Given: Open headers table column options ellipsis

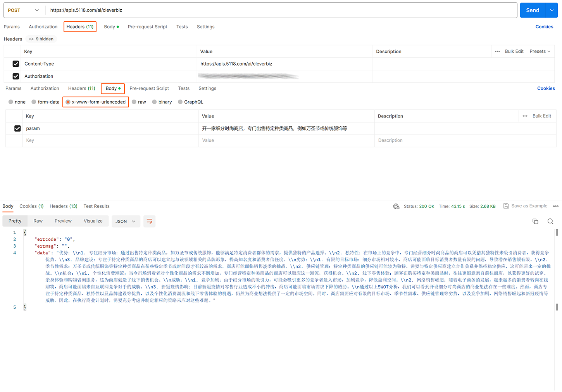Looking at the screenshot, I should (x=497, y=52).
